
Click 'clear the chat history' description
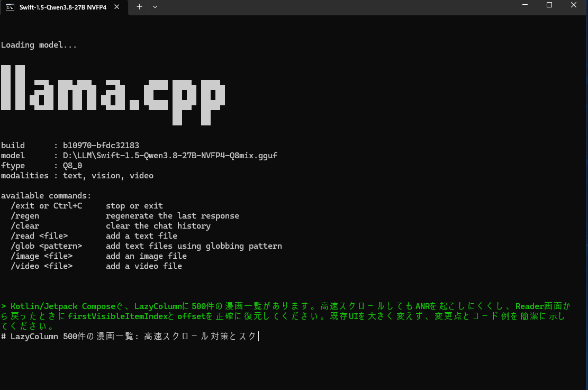click(158, 226)
